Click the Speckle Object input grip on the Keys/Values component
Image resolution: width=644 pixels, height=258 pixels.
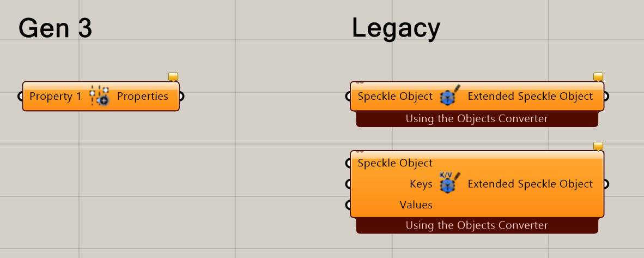348,163
